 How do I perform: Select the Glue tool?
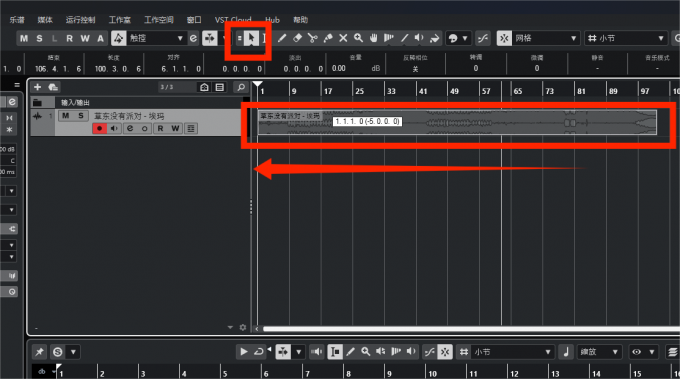pyautogui.click(x=328, y=38)
